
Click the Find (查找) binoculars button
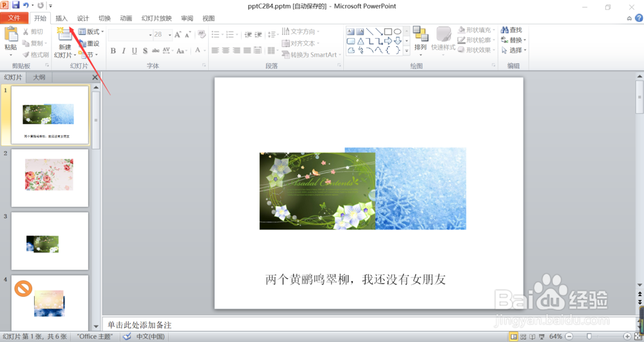click(511, 30)
